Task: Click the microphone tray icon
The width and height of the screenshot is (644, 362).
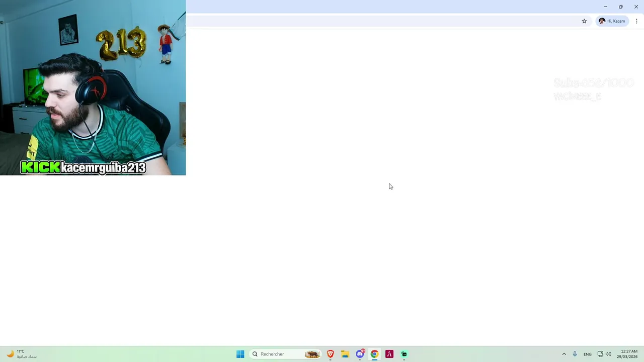Action: [x=575, y=354]
